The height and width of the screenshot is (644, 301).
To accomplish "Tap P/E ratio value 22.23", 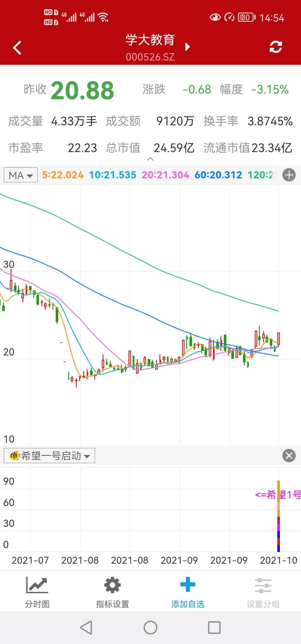I will pos(82,148).
